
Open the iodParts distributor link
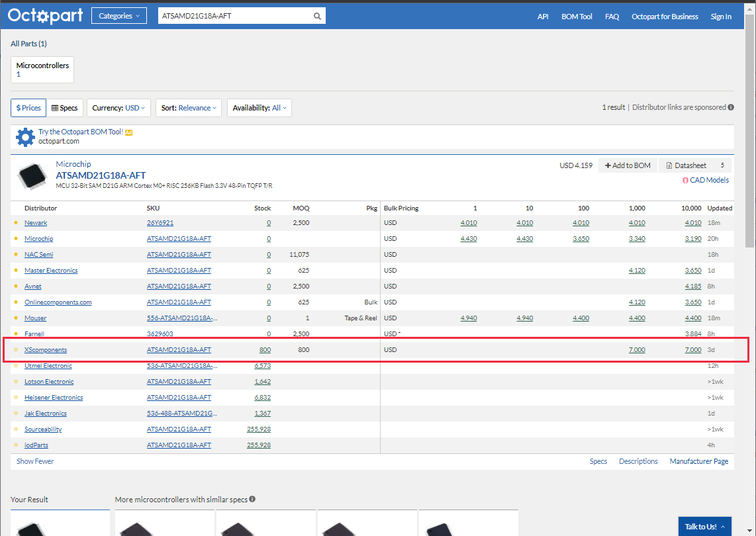(x=36, y=445)
